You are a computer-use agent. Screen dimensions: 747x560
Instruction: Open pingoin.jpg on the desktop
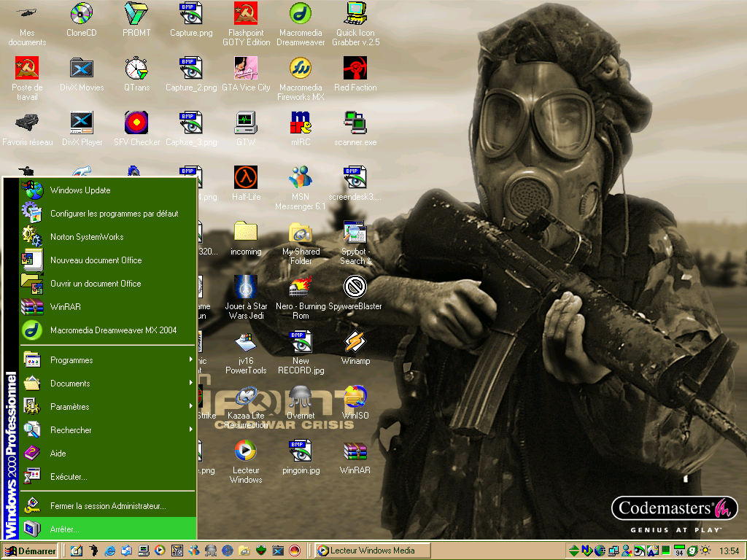(301, 457)
